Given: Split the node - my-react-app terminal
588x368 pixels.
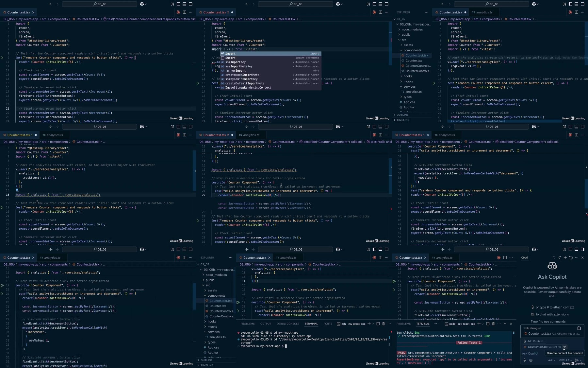Looking at the screenshot, I should click(488, 324).
